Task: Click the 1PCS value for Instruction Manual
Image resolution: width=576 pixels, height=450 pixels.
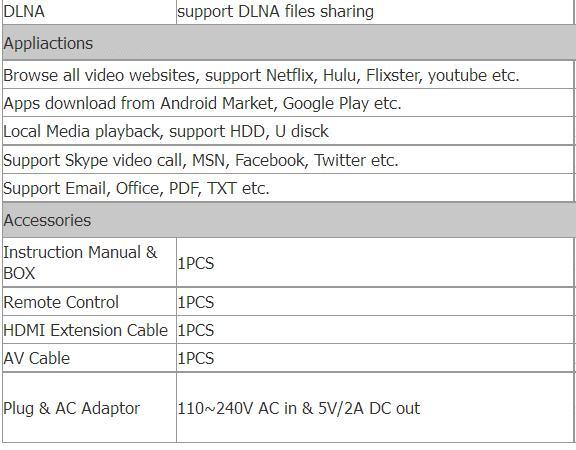Action: point(196,263)
